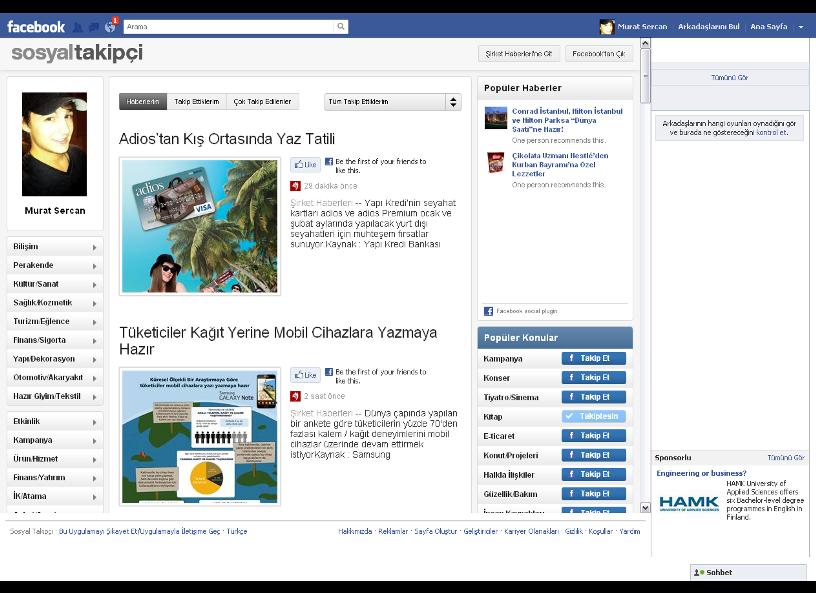Viewport: 816px width, 593px height.
Task: Select the Çok Takip Edilenler tab
Action: (263, 102)
